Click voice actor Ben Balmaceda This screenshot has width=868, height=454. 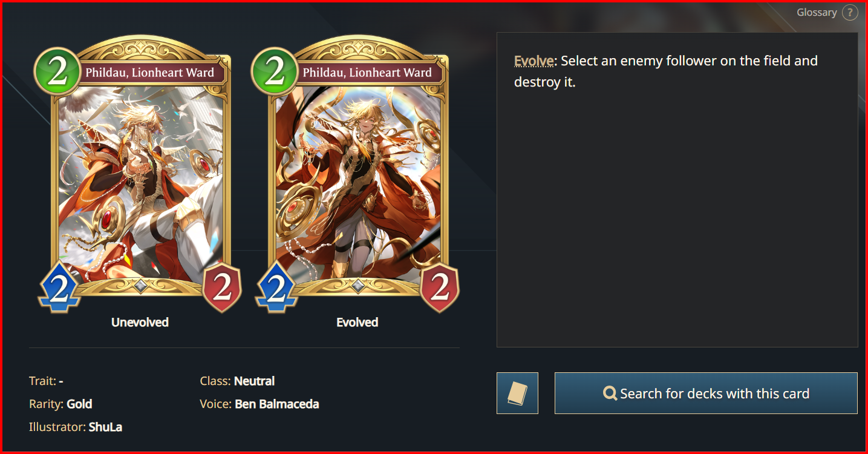277,404
